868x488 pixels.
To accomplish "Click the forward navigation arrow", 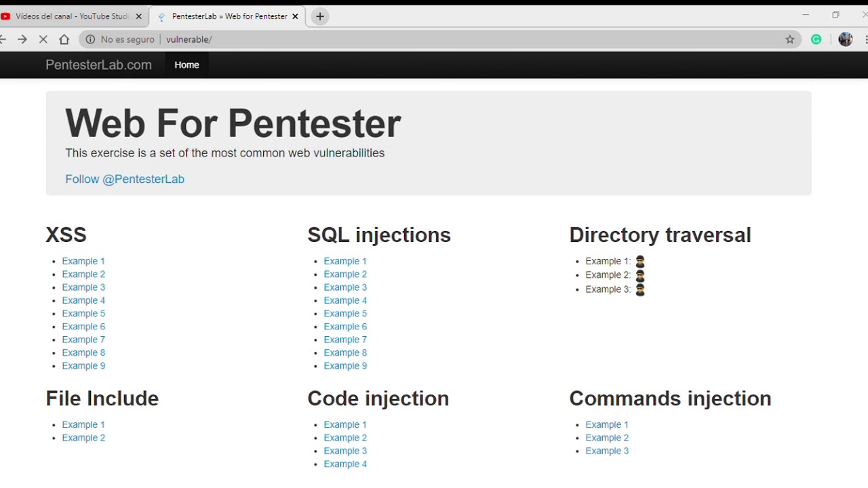I will (22, 39).
